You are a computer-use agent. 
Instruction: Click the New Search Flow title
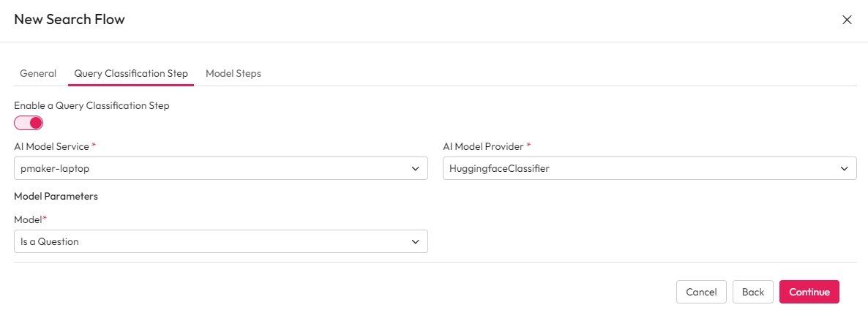[x=70, y=20]
